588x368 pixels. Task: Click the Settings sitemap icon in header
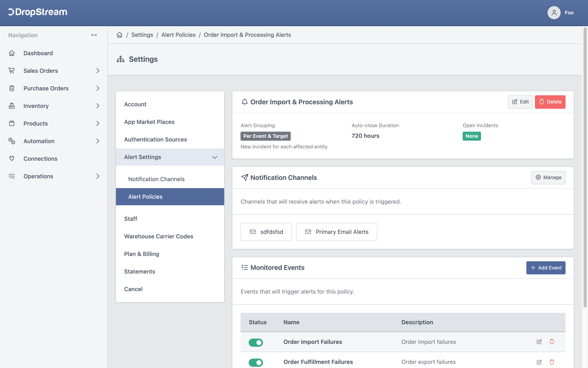point(120,59)
